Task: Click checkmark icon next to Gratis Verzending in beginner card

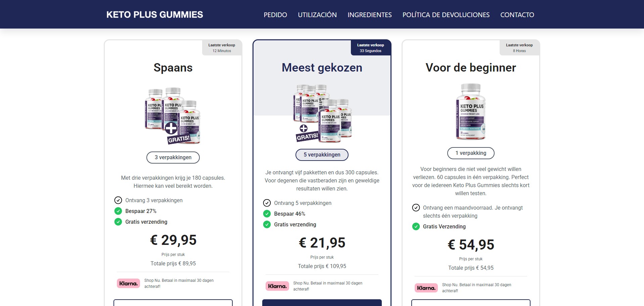Action: 416,226
